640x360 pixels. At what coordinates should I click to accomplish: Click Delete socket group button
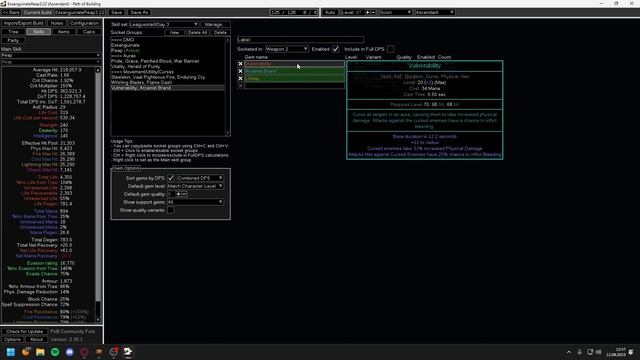220,32
